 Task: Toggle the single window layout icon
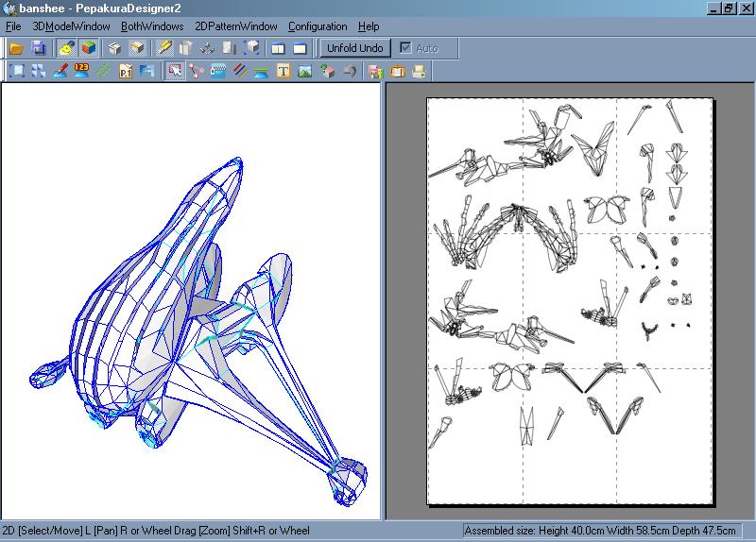300,48
